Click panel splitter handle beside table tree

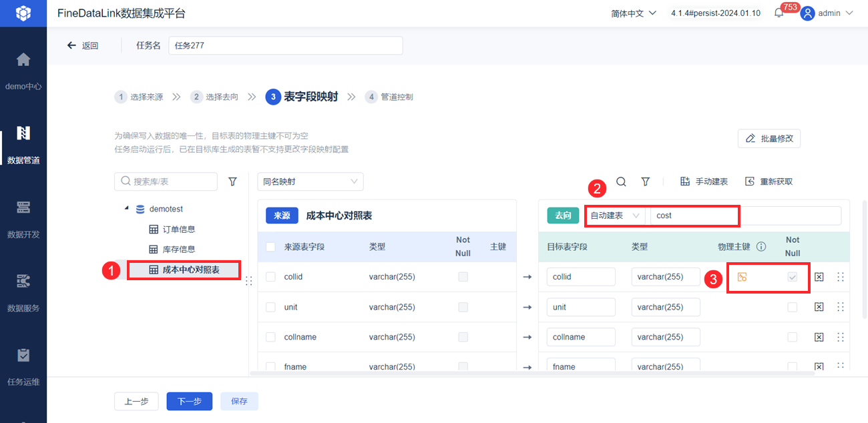248,281
